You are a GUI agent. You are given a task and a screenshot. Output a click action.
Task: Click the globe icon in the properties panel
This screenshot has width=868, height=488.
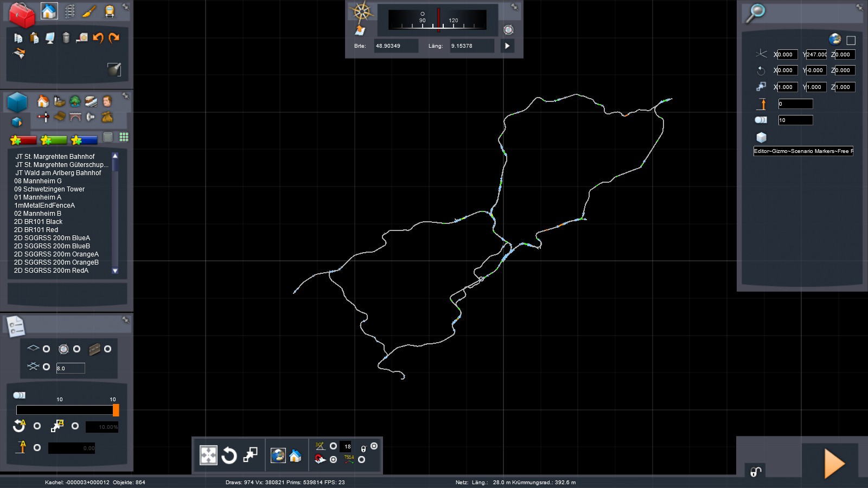click(835, 39)
